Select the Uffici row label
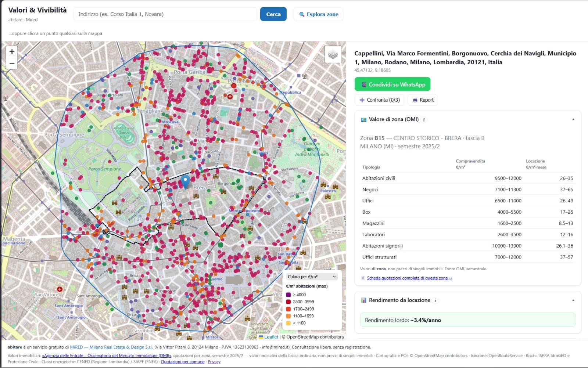 pos(368,201)
